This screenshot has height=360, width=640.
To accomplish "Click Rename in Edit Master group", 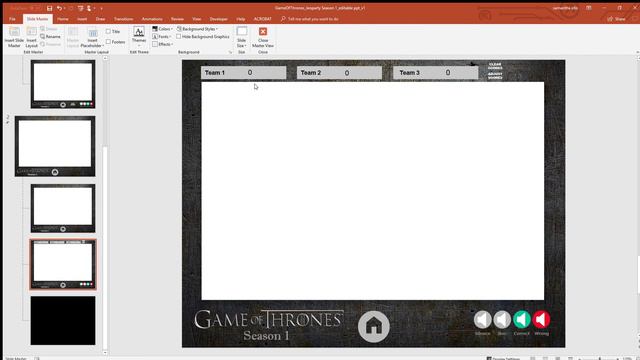I will (51, 37).
